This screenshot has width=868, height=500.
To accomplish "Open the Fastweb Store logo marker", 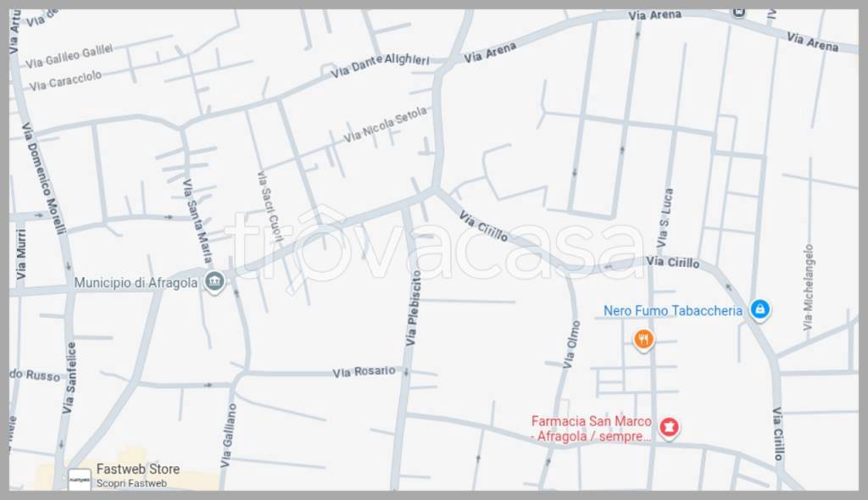I will 79,479.
